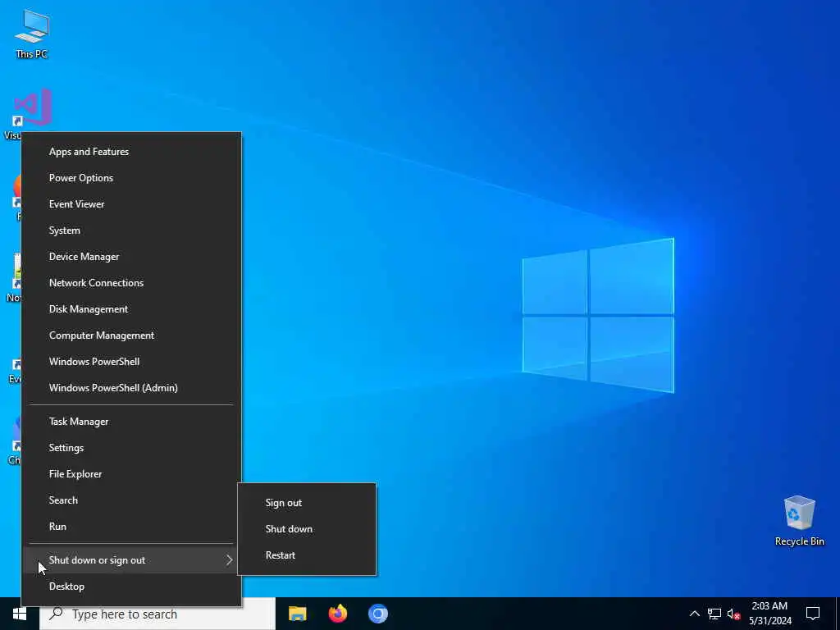Open the Action Center notifications icon
This screenshot has height=630, width=840.
[813, 614]
